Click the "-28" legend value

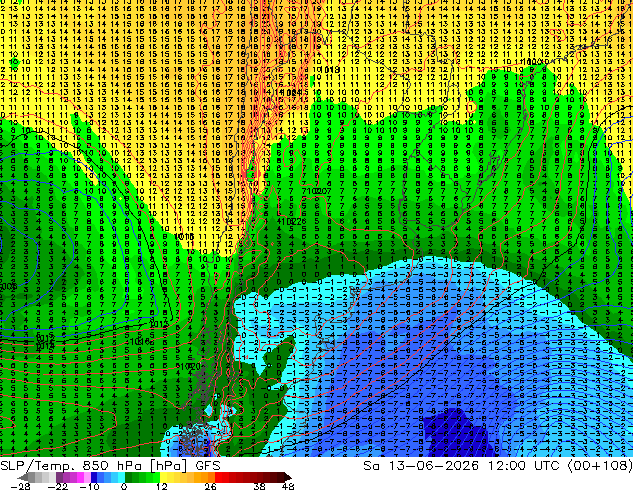(21, 486)
